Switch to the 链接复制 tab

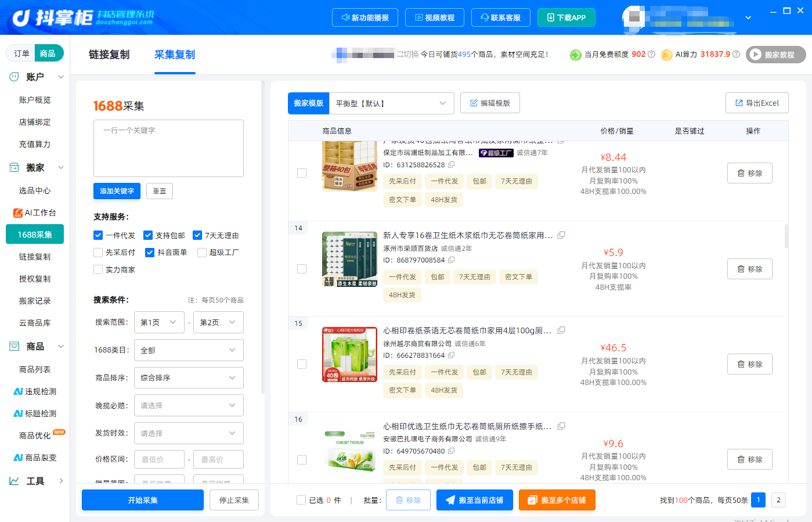[109, 55]
